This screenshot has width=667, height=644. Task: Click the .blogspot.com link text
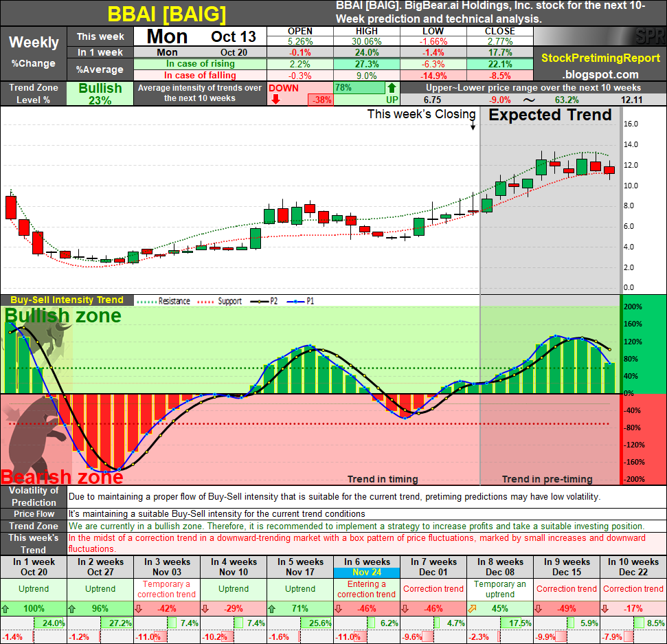(x=600, y=74)
